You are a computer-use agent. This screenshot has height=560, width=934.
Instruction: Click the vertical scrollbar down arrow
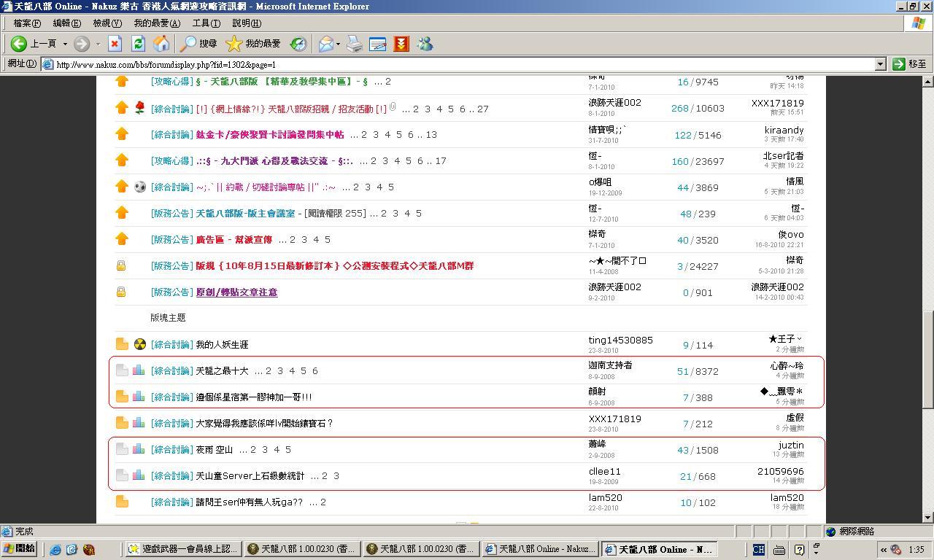point(928,517)
